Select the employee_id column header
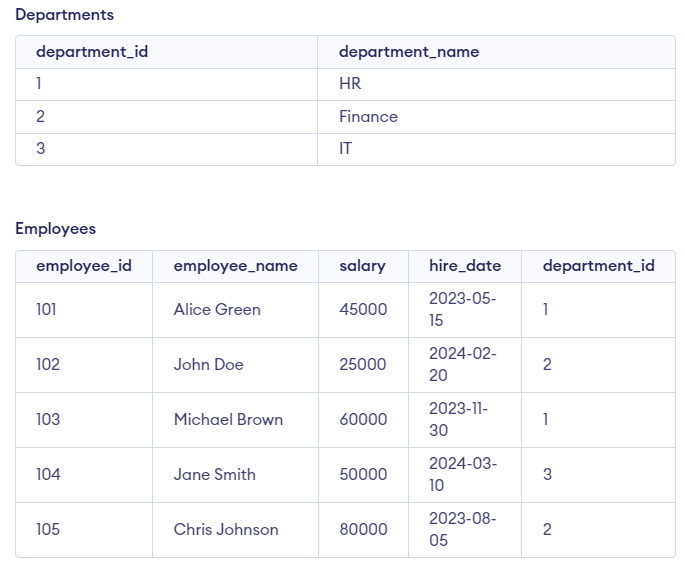The width and height of the screenshot is (685, 562). tap(84, 266)
